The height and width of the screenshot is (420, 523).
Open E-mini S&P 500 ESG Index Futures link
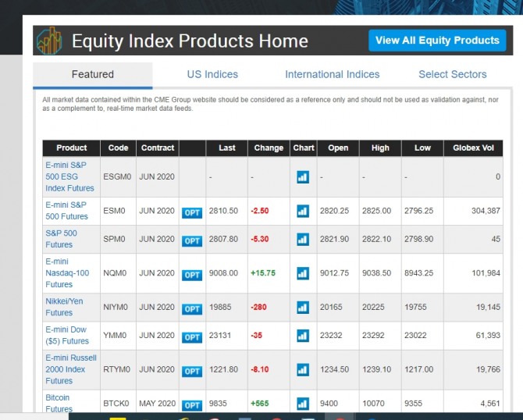tap(69, 176)
